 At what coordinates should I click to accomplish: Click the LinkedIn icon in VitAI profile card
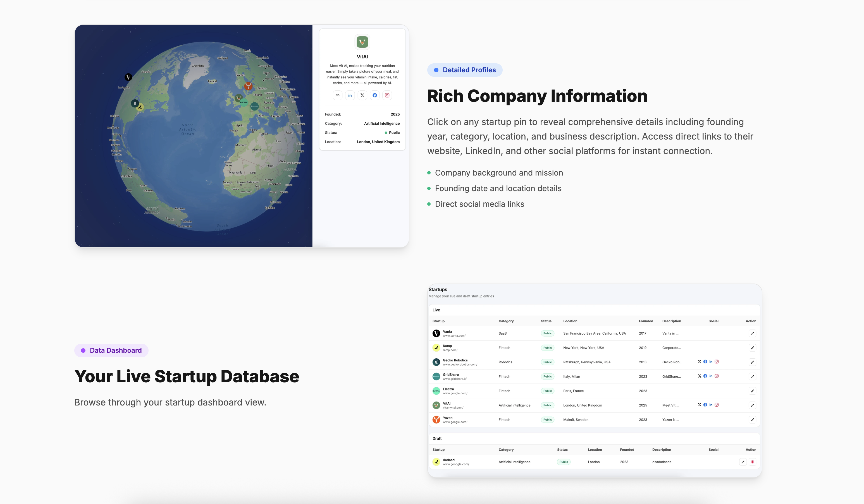point(350,95)
